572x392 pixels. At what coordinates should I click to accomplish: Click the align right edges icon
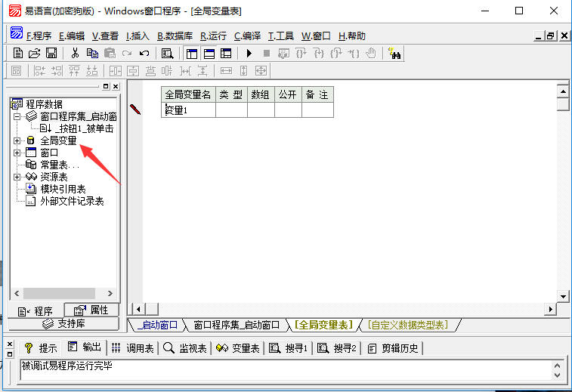(57, 71)
